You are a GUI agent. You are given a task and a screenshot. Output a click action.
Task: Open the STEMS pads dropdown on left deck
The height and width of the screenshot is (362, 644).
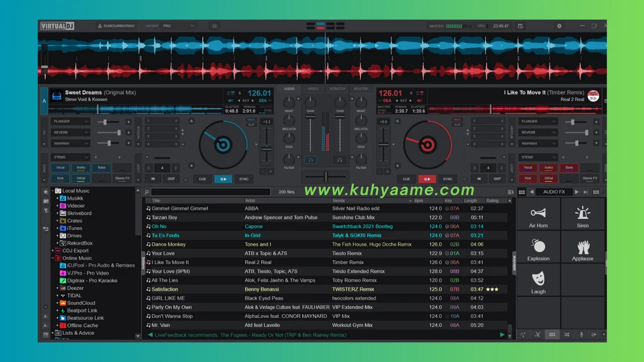click(x=70, y=157)
